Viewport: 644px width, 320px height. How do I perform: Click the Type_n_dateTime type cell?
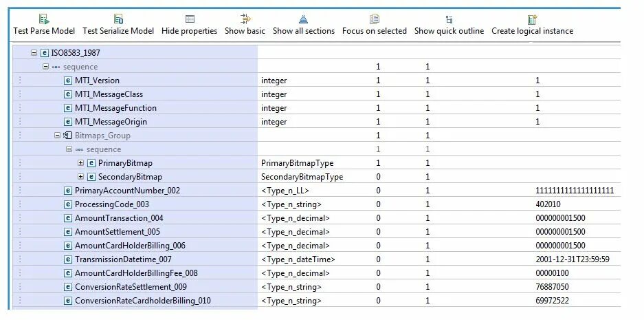(298, 259)
